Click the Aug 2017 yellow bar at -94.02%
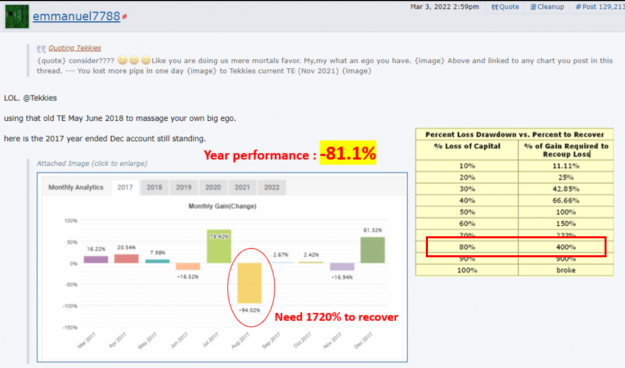The width and height of the screenshot is (625, 368). [250, 283]
